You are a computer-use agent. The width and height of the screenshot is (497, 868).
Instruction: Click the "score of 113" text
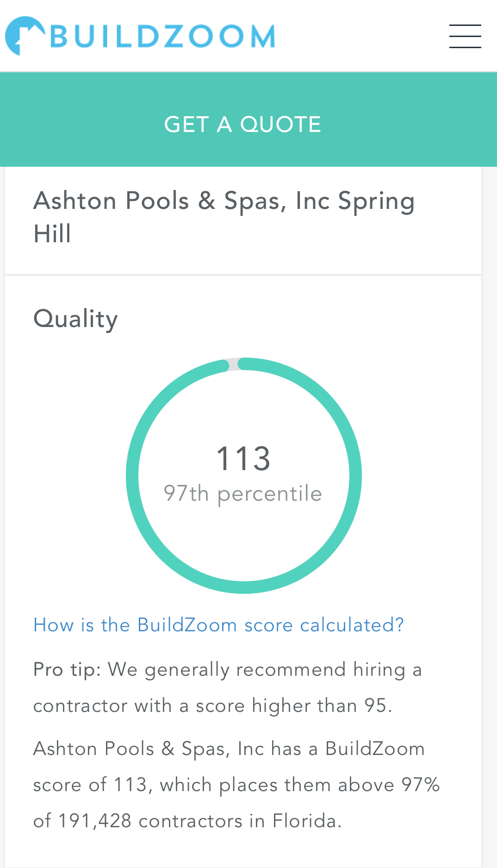(90, 785)
